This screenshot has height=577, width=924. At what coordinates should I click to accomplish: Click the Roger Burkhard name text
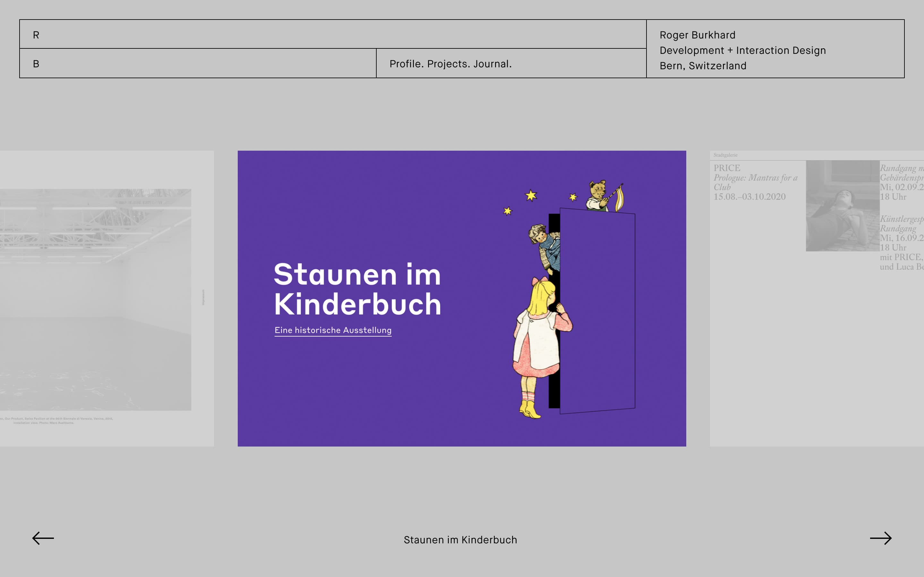pyautogui.click(x=697, y=35)
